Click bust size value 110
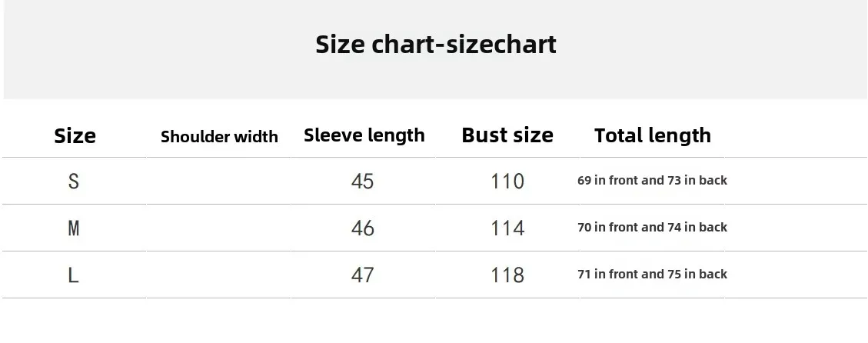This screenshot has height=343, width=868. [x=507, y=181]
